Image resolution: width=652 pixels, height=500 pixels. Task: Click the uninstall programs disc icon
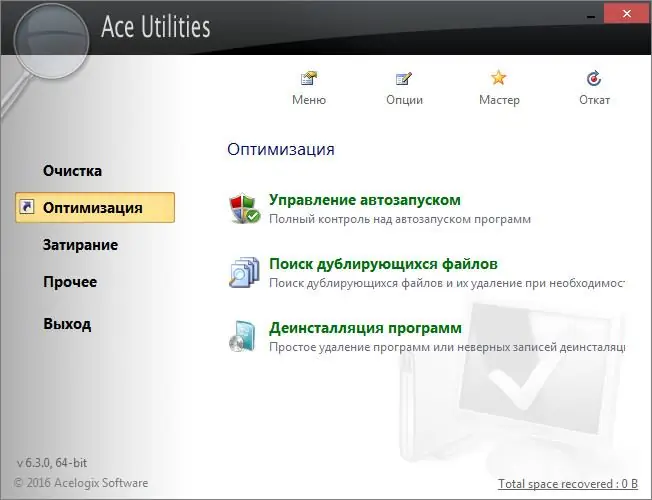242,337
